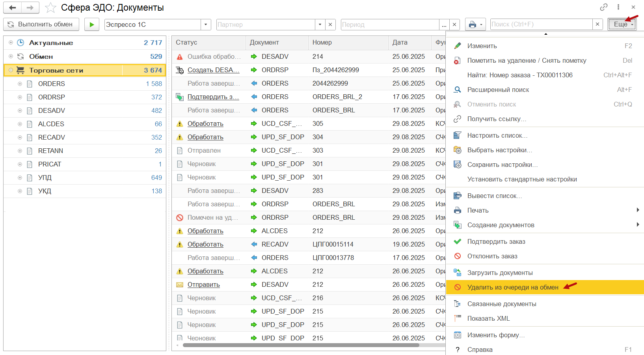Open the Партнер dropdown arrow

click(320, 24)
